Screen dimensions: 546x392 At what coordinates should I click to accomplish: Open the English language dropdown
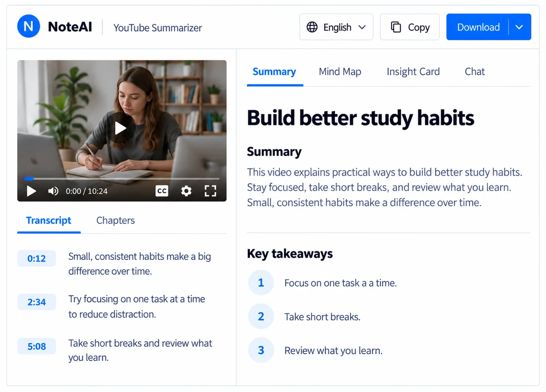tap(336, 27)
